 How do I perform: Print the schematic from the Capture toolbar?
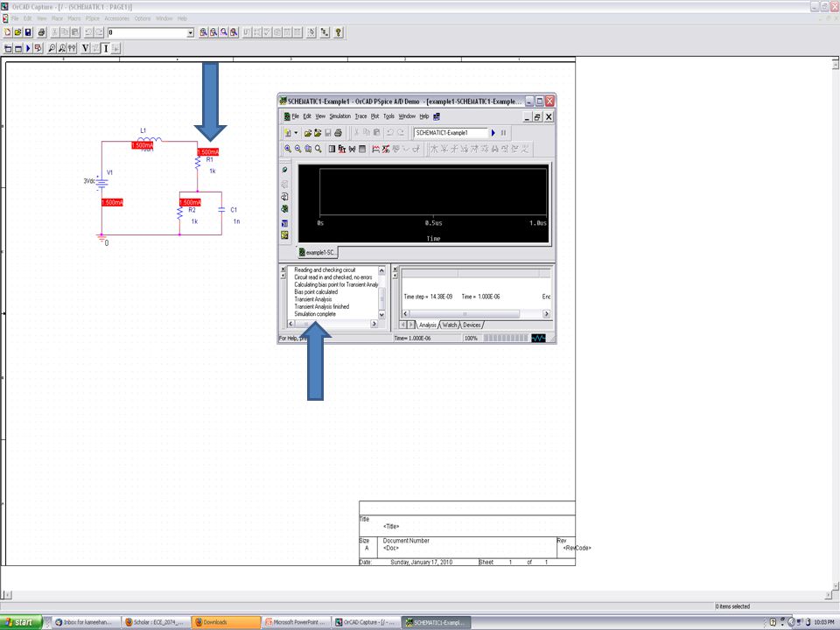click(41, 32)
